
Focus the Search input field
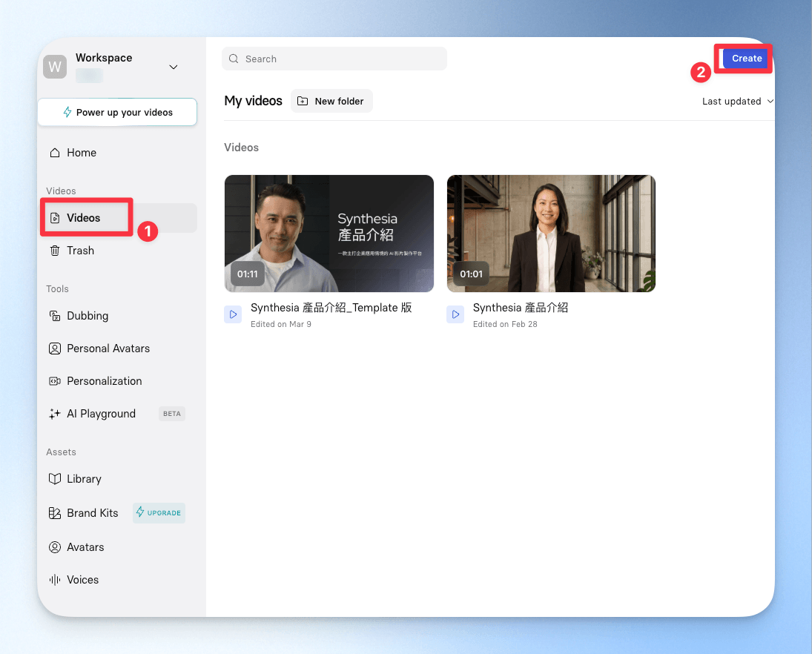(x=334, y=59)
